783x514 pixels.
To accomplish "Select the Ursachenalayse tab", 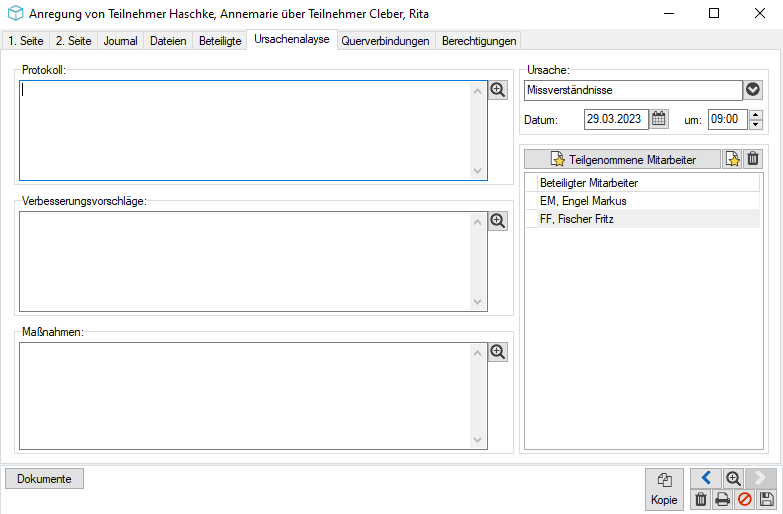I will coord(292,39).
